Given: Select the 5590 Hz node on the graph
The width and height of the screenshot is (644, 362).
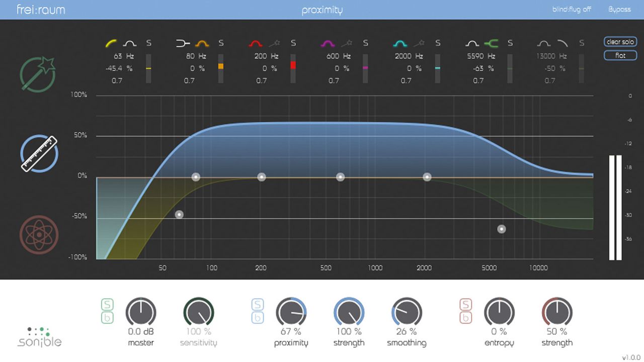Looking at the screenshot, I should coord(502,229).
